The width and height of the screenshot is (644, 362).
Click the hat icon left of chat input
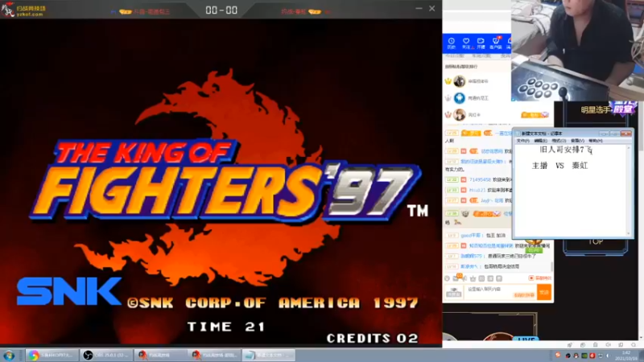[454, 292]
